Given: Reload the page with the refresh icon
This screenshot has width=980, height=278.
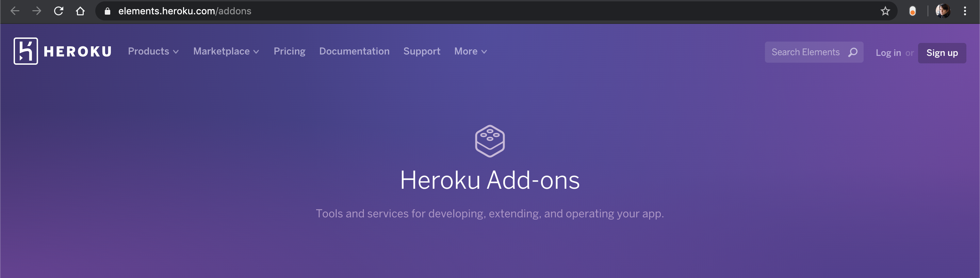Looking at the screenshot, I should pos(59,11).
